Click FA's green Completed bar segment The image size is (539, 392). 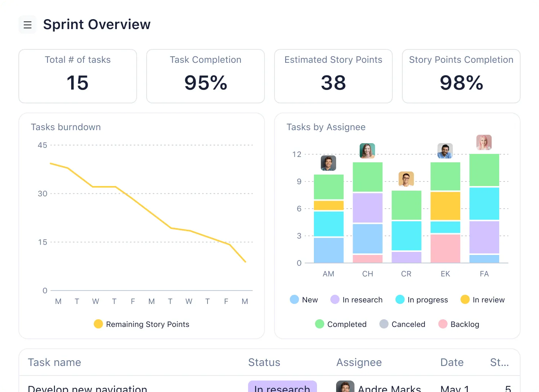[x=484, y=170]
